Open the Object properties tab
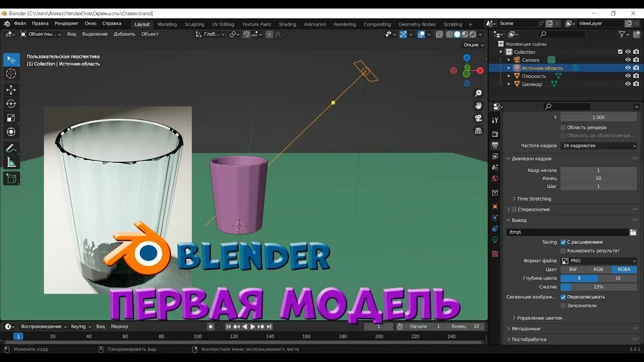 click(495, 207)
